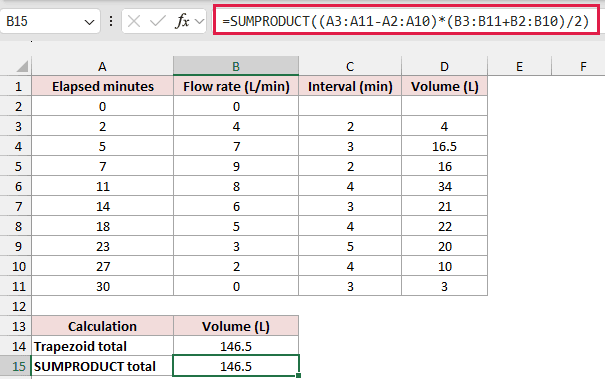Image resolution: width=605 pixels, height=379 pixels.
Task: Click the 'Calculation' header cell
Action: [x=102, y=327]
